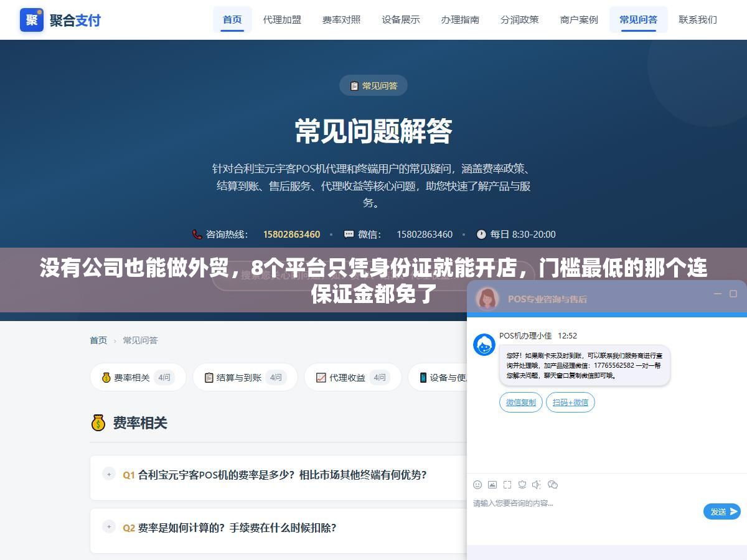
Task: Click 首页 breadcrumb link
Action: pyautogui.click(x=98, y=340)
